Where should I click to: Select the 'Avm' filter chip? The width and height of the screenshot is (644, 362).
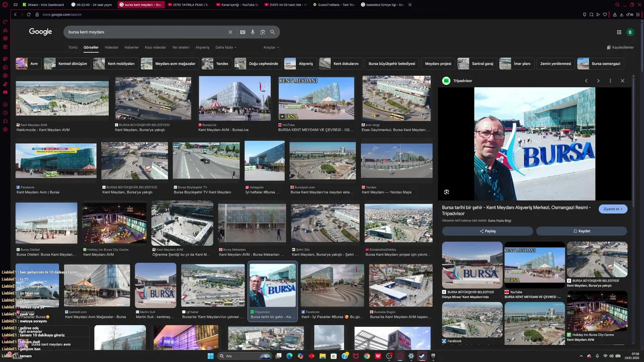(x=28, y=64)
